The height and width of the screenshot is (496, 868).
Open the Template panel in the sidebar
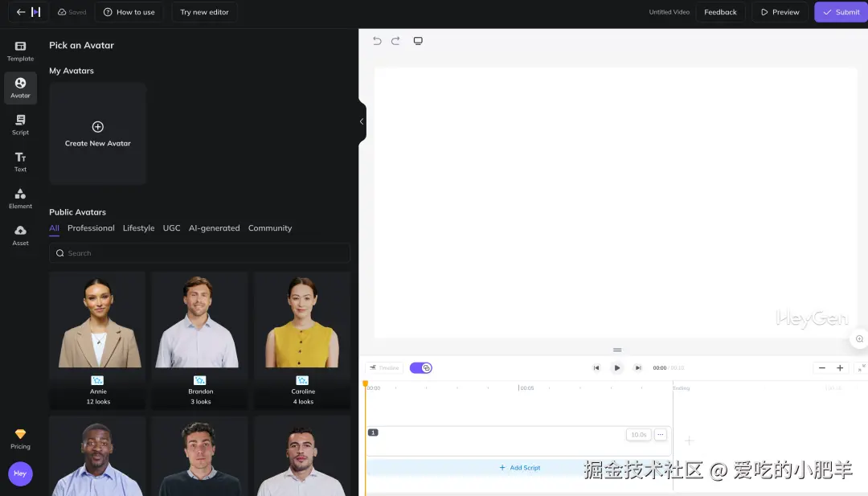pyautogui.click(x=20, y=50)
